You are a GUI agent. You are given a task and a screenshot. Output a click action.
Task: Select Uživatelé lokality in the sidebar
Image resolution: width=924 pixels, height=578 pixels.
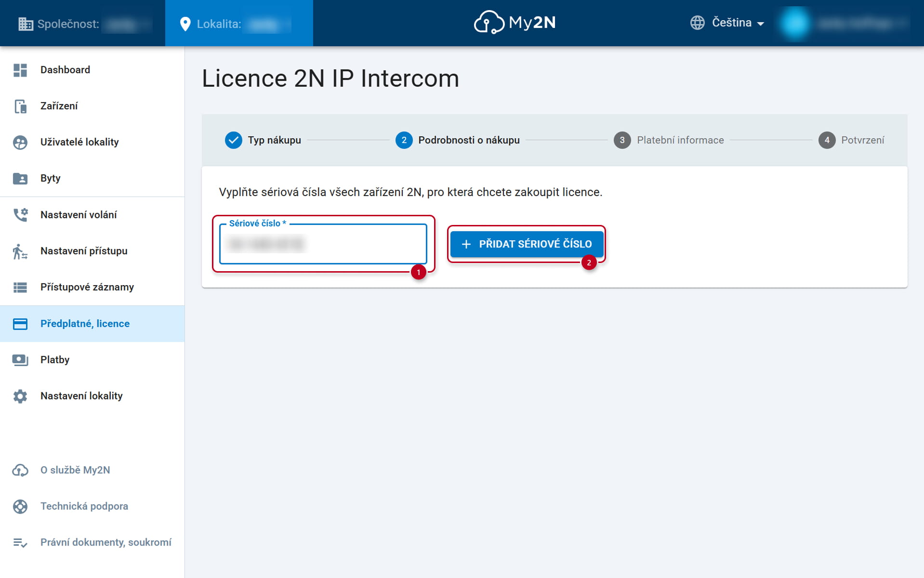coord(92,142)
